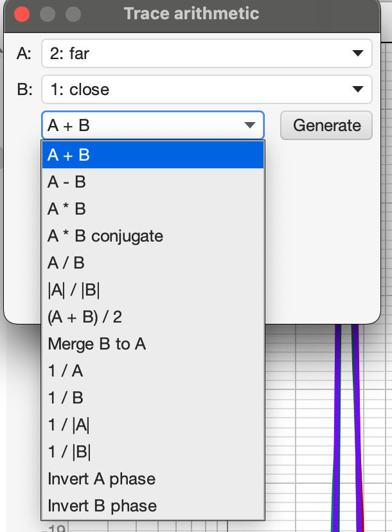Select the '1 / |A|' option
This screenshot has width=392, height=532.
tap(153, 425)
